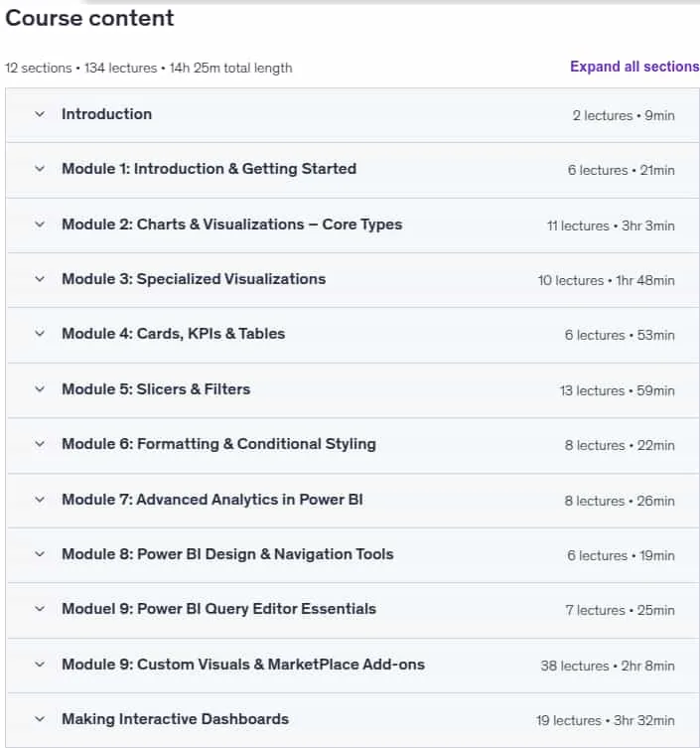Screen dimensions: 700x748
Task: Expand Module 1 Introduction & Getting Started chevron
Action: (40, 169)
